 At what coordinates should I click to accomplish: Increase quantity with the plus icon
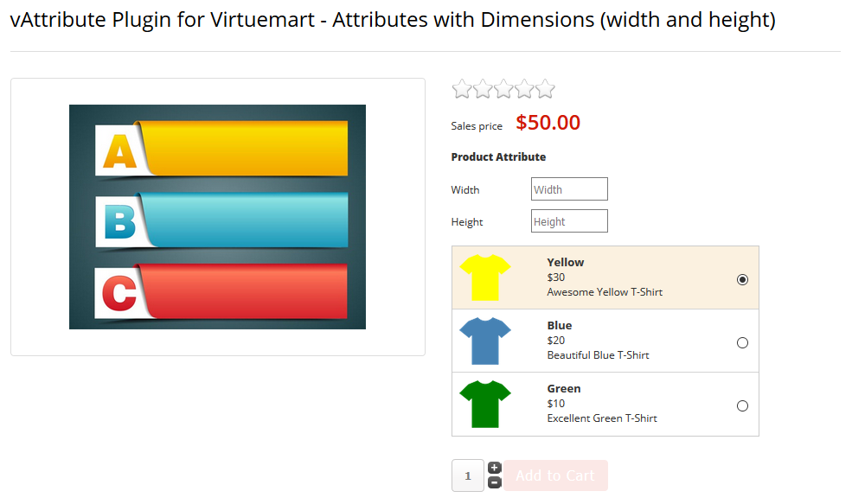click(495, 468)
